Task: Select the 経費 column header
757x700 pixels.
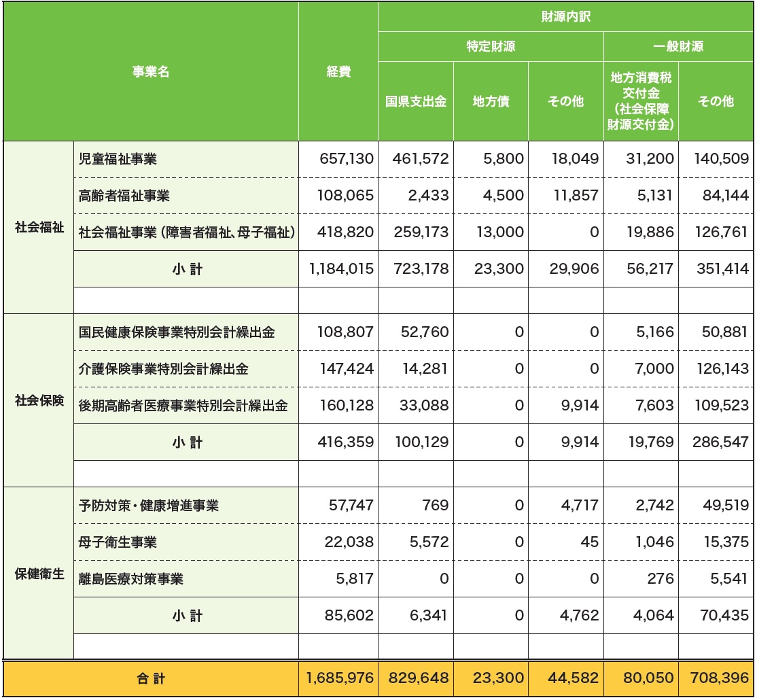Action: pyautogui.click(x=338, y=72)
